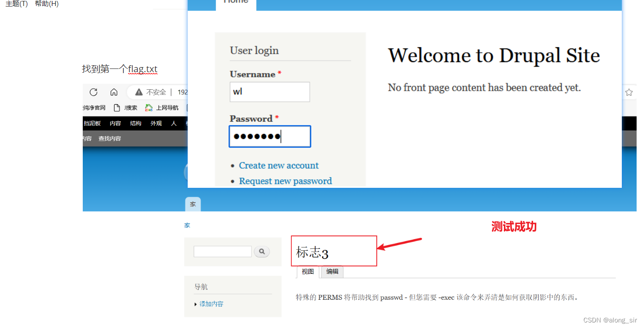Open the 内容 admin menu item
The height and width of the screenshot is (328, 644).
(x=115, y=124)
